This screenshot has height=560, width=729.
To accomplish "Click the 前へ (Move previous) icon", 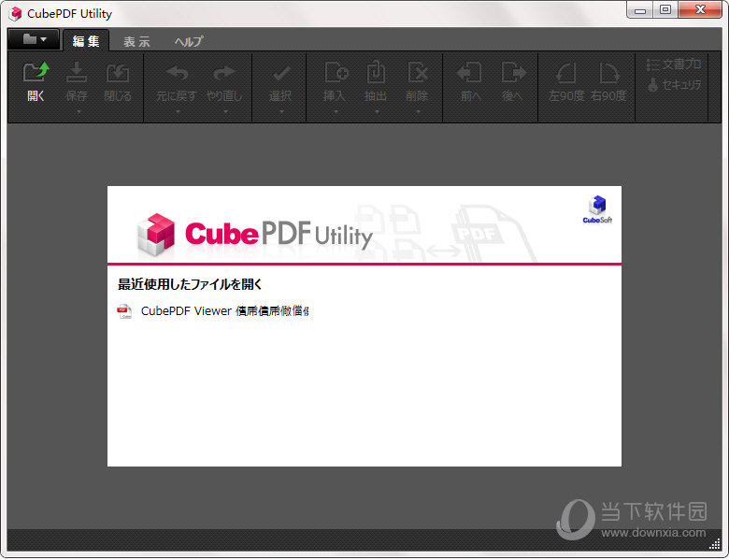I will click(x=469, y=72).
